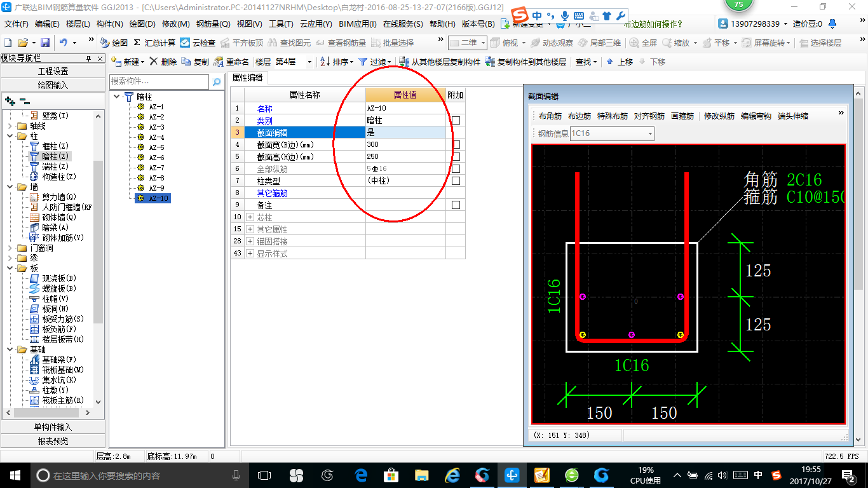Open the BIM应用(I) menu
Viewport: 868px width, 488px height.
[358, 24]
